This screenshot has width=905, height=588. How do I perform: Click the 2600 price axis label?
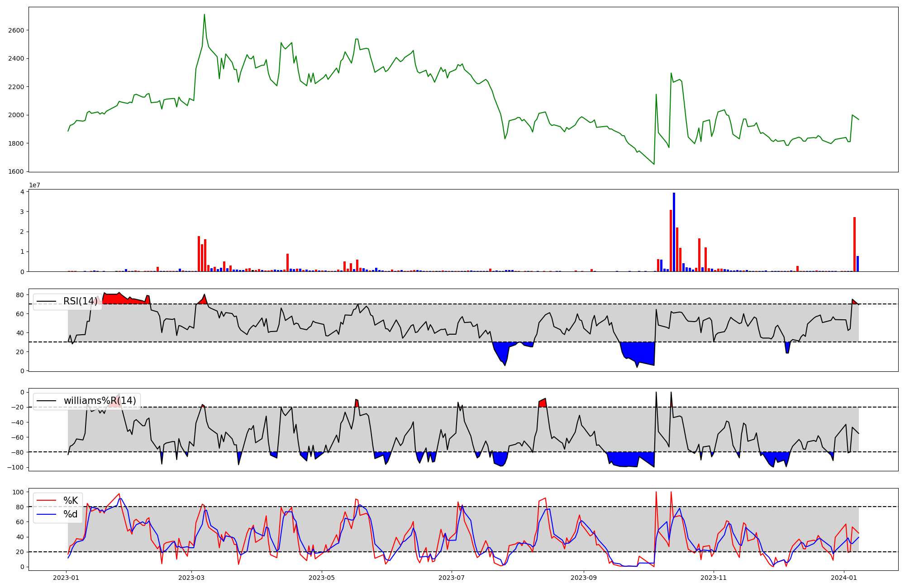click(x=16, y=30)
